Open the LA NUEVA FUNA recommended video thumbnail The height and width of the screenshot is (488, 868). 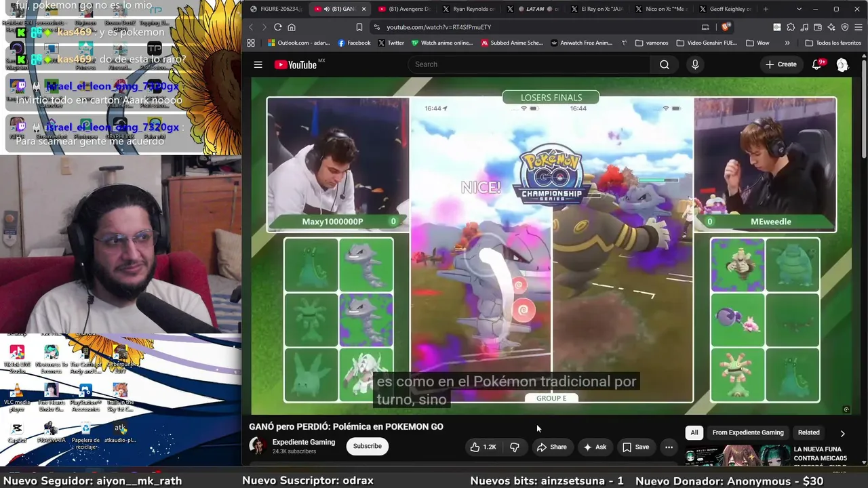(x=737, y=456)
